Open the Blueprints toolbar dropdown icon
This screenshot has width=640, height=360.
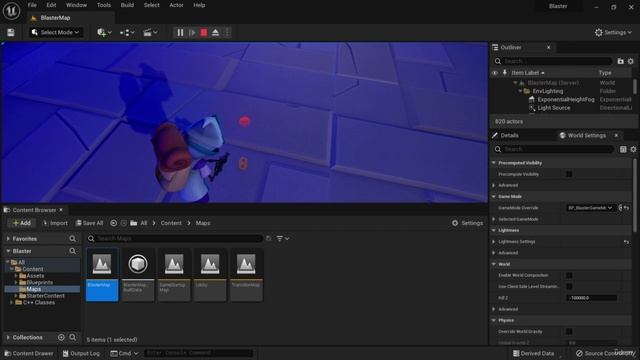[x=127, y=33]
